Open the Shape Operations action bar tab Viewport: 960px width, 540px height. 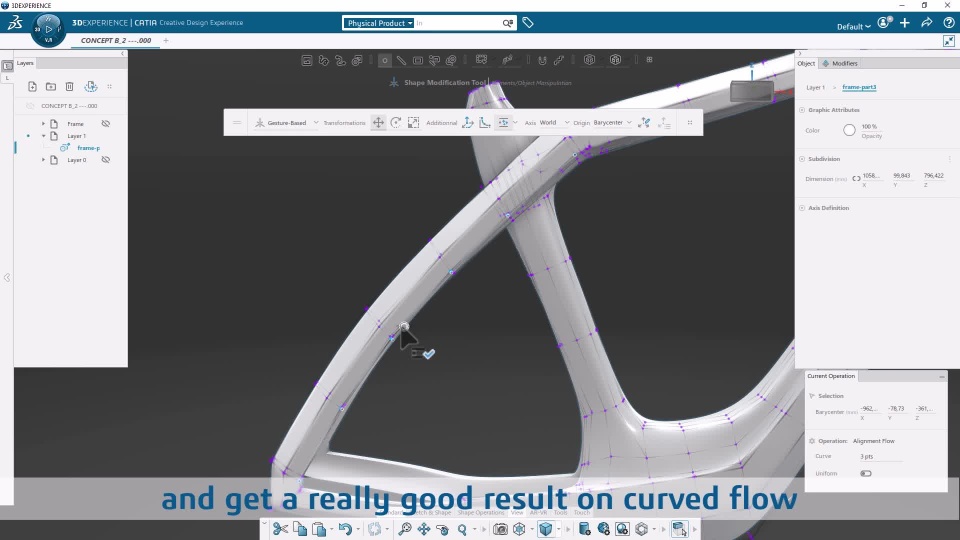click(x=481, y=512)
